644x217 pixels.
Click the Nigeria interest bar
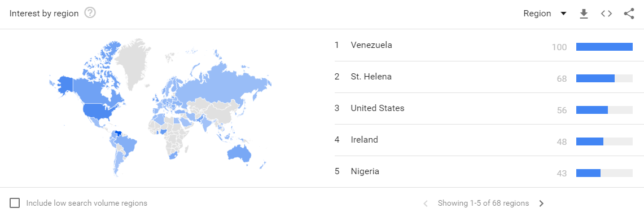coord(588,173)
